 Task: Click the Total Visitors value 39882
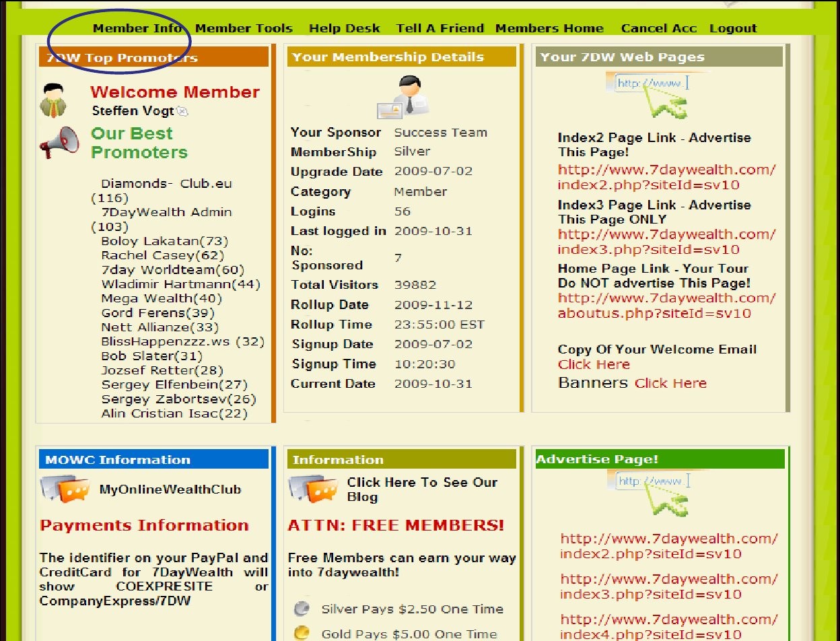click(415, 285)
